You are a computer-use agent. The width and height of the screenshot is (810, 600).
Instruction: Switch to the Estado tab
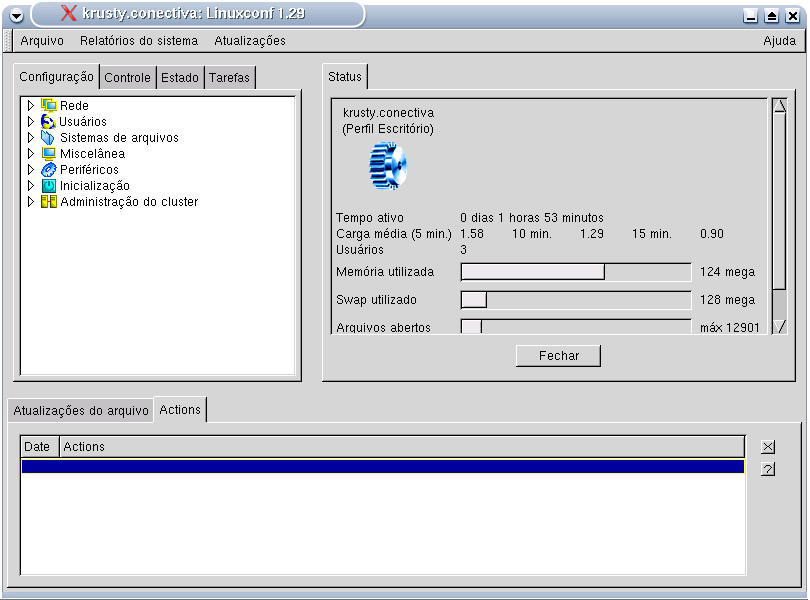180,78
